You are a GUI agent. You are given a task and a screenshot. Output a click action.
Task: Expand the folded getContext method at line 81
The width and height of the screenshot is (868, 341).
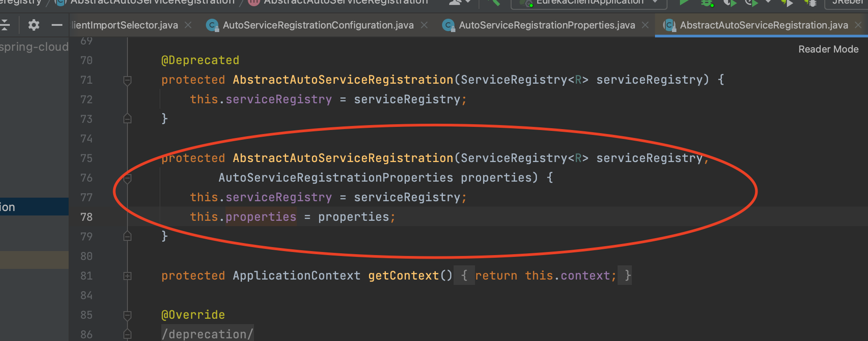tap(127, 276)
